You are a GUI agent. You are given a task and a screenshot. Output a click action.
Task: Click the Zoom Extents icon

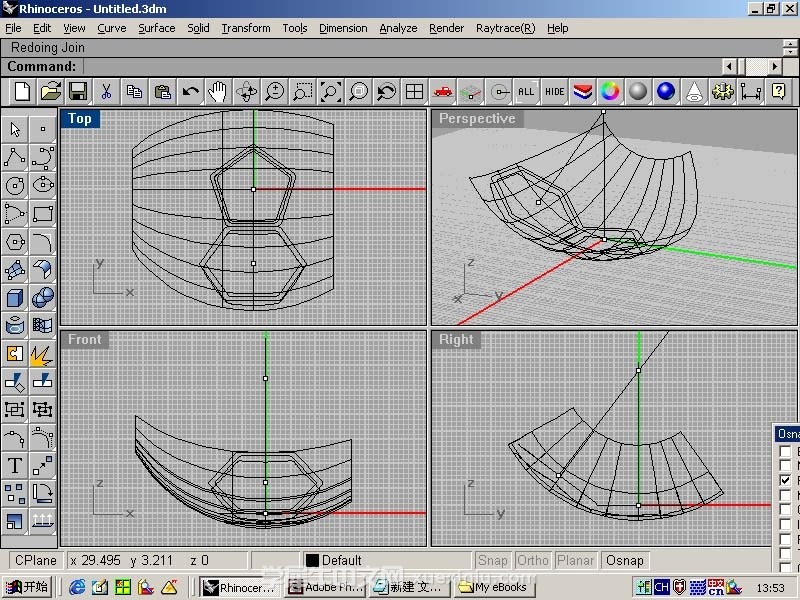coord(331,92)
